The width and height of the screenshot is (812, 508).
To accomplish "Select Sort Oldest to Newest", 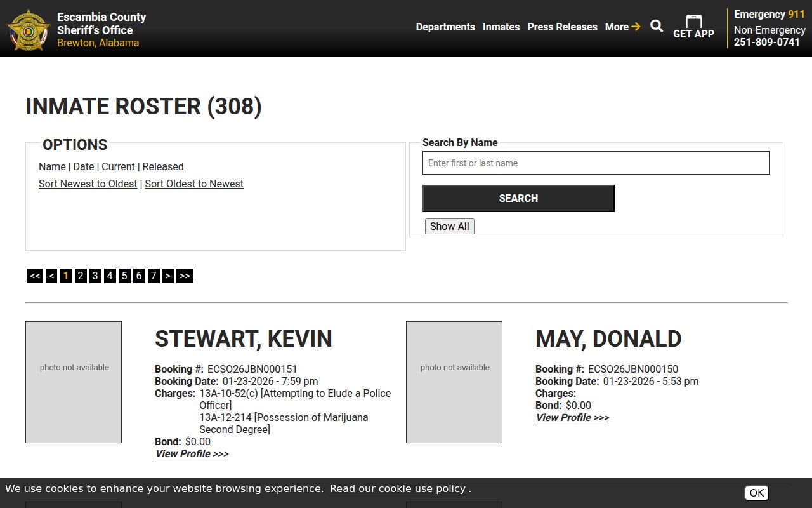I will 194,184.
